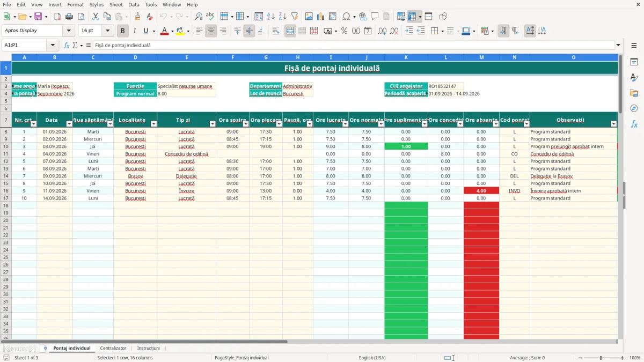
Task: Open the Sheet menu
Action: click(x=116, y=4)
